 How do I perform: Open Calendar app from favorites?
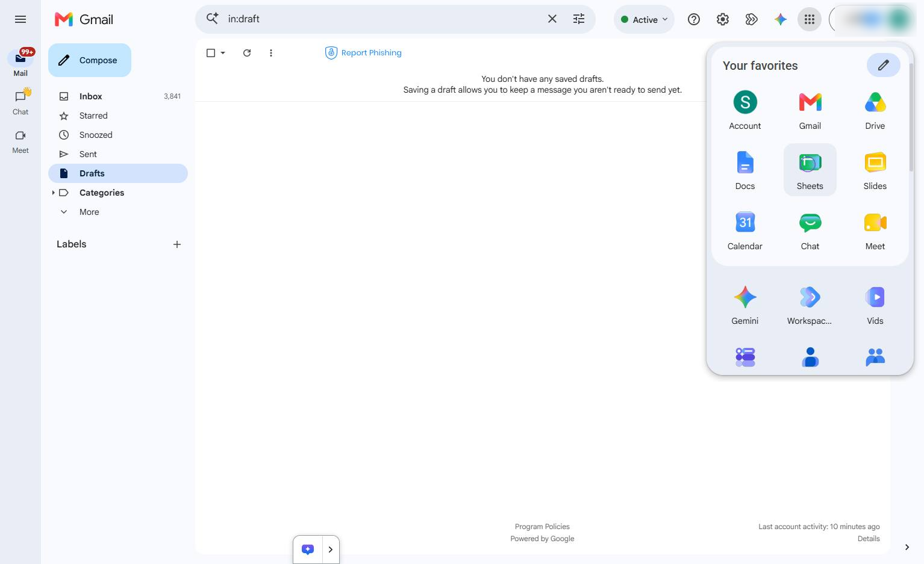click(x=745, y=230)
